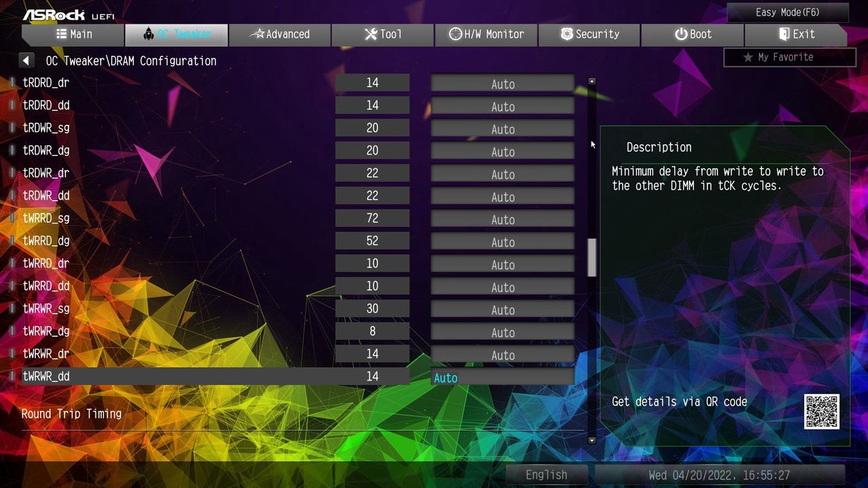The height and width of the screenshot is (488, 868).
Task: Click the tWRRD_dg value 52
Action: pyautogui.click(x=372, y=241)
